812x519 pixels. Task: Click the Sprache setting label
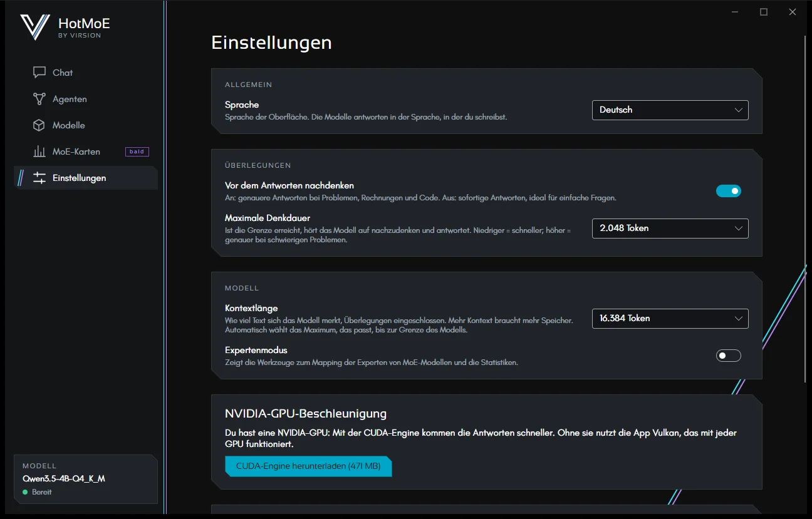point(242,105)
